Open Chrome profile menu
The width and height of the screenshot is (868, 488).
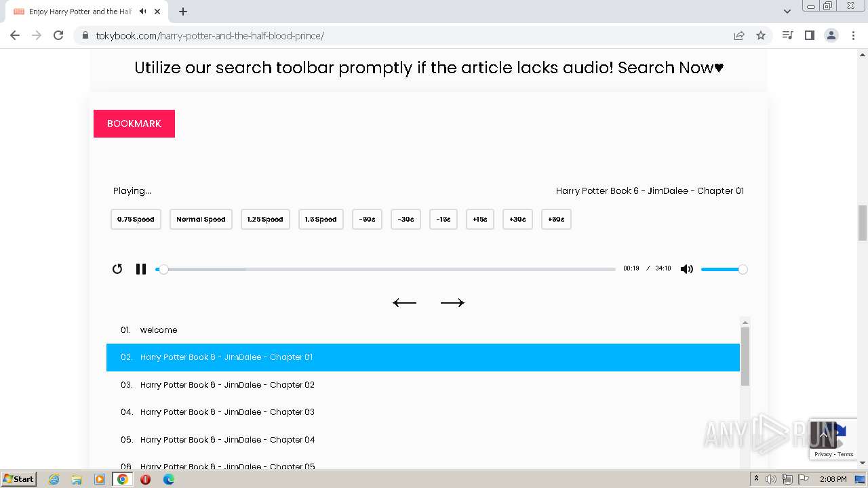tap(831, 35)
